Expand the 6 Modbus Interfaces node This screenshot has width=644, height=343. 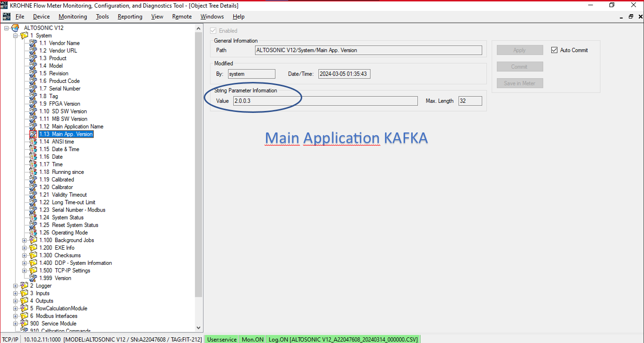click(16, 316)
